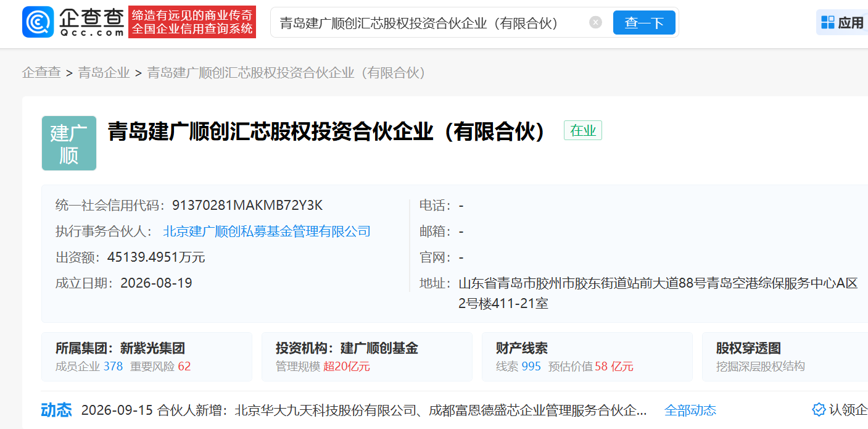
Task: Click the 查一下 search button
Action: (x=644, y=23)
